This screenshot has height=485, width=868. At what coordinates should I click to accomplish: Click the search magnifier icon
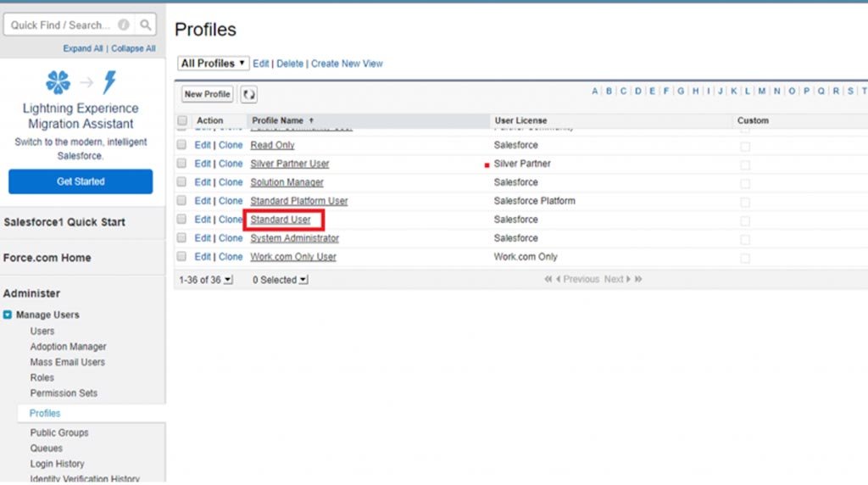point(145,25)
